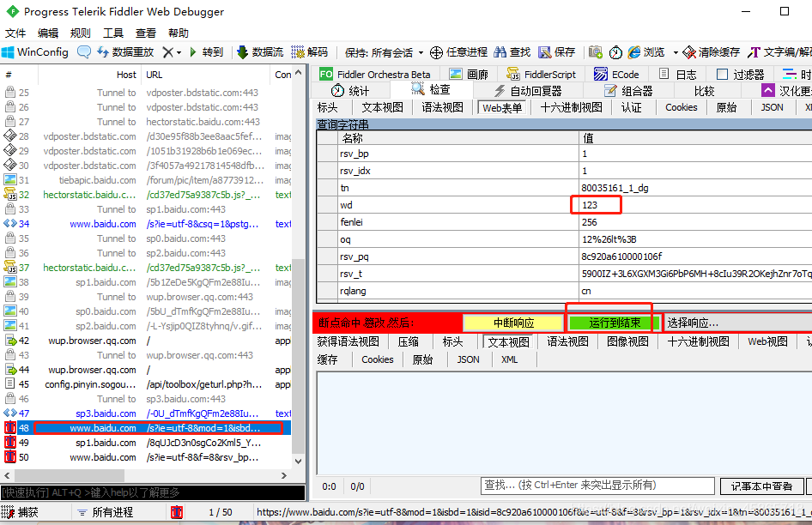Image resolution: width=812 pixels, height=525 pixels.
Task: Click the Stream (数据流) icon
Action: 242,52
